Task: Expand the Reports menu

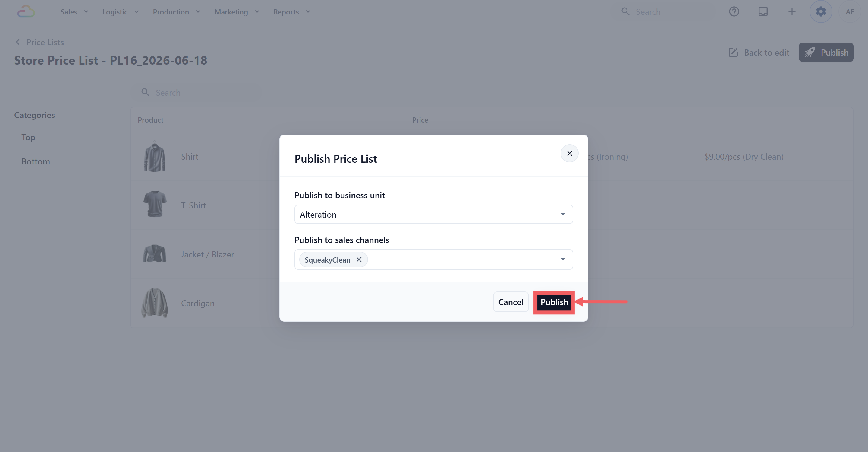Action: (292, 12)
